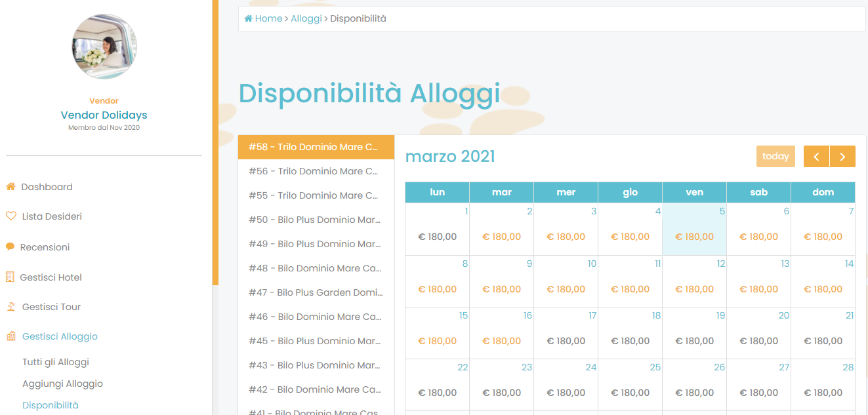Select the March 5 calendar cell
Screen dimensions: 868x415
click(x=694, y=229)
